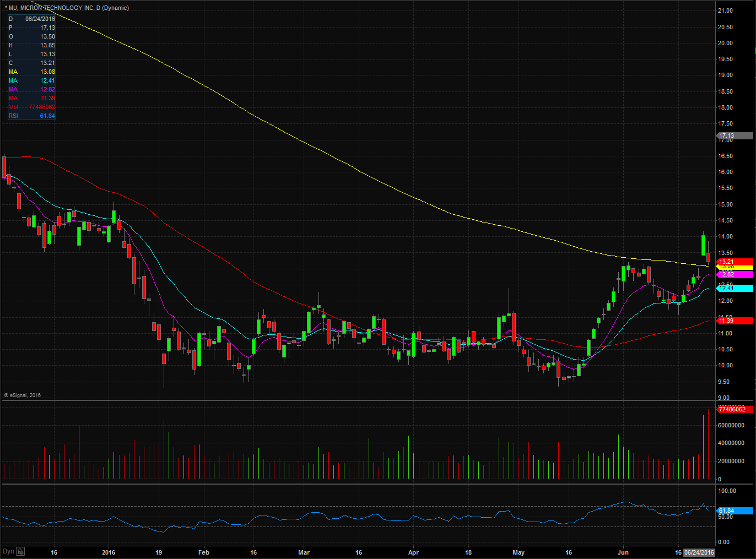Click the Dyn label at the bottom left
The image size is (756, 559).
point(8,551)
